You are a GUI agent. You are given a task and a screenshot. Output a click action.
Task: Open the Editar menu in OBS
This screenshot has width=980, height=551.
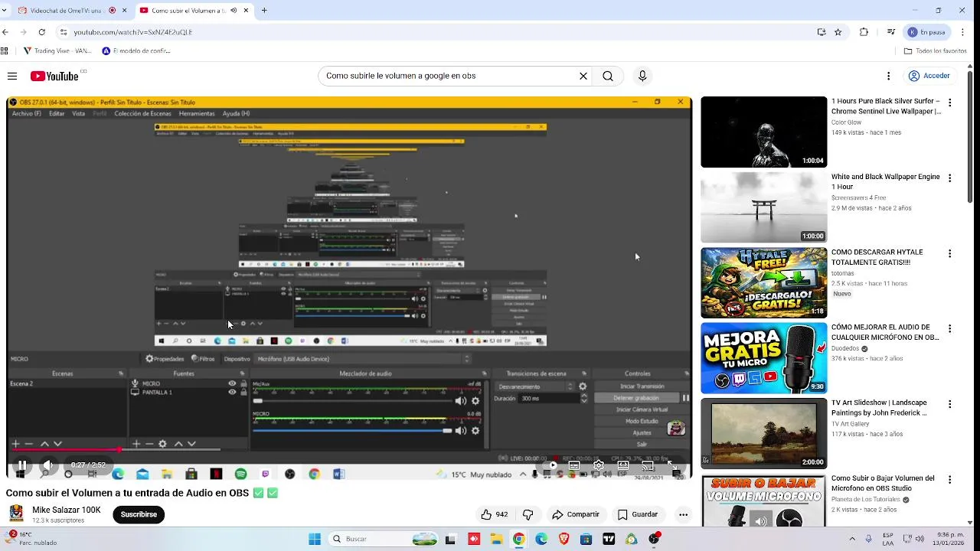click(57, 113)
